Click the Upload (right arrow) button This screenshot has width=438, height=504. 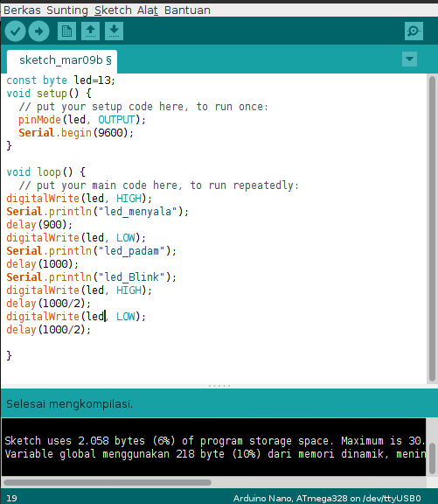(x=38, y=31)
